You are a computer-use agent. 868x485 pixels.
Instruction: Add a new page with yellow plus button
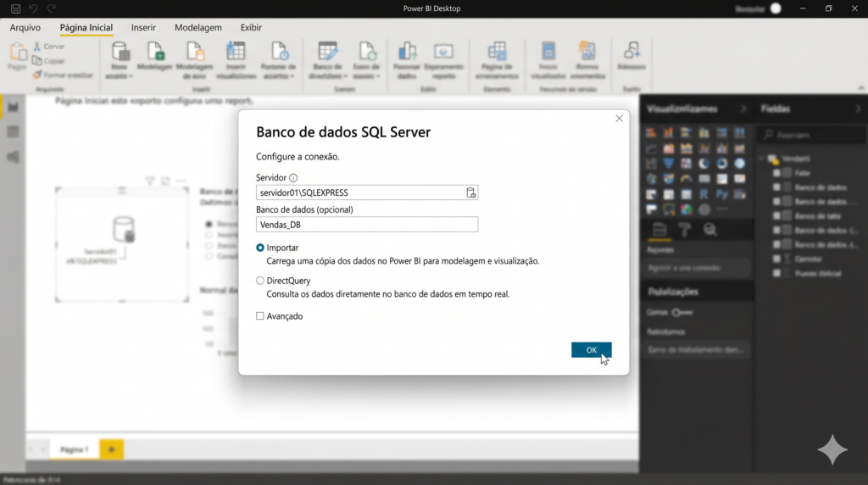click(x=111, y=449)
